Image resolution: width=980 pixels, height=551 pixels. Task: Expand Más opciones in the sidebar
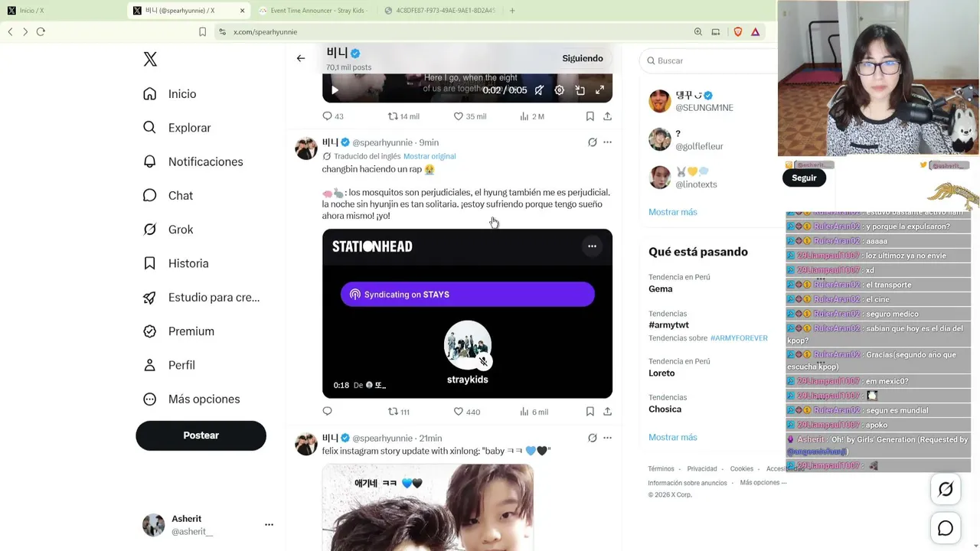[191, 399]
